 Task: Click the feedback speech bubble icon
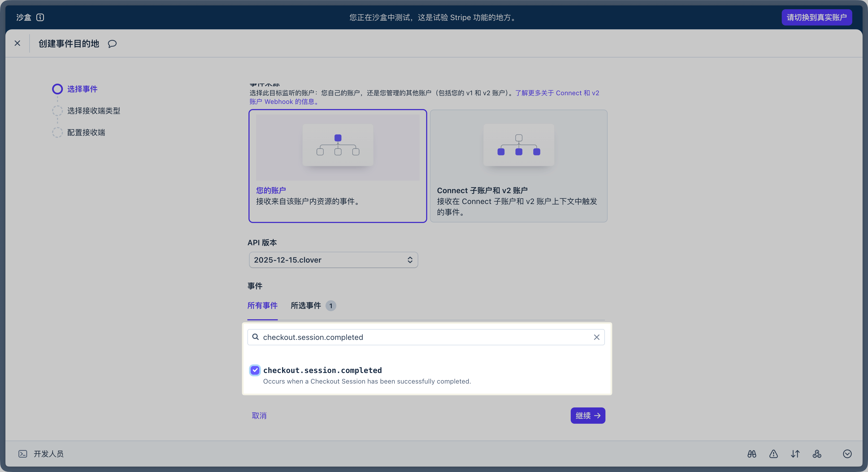tap(112, 44)
